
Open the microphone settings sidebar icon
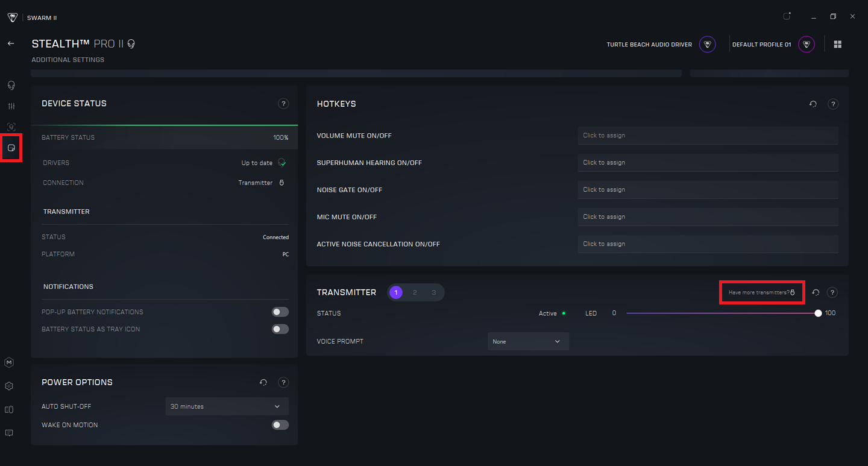pyautogui.click(x=11, y=127)
